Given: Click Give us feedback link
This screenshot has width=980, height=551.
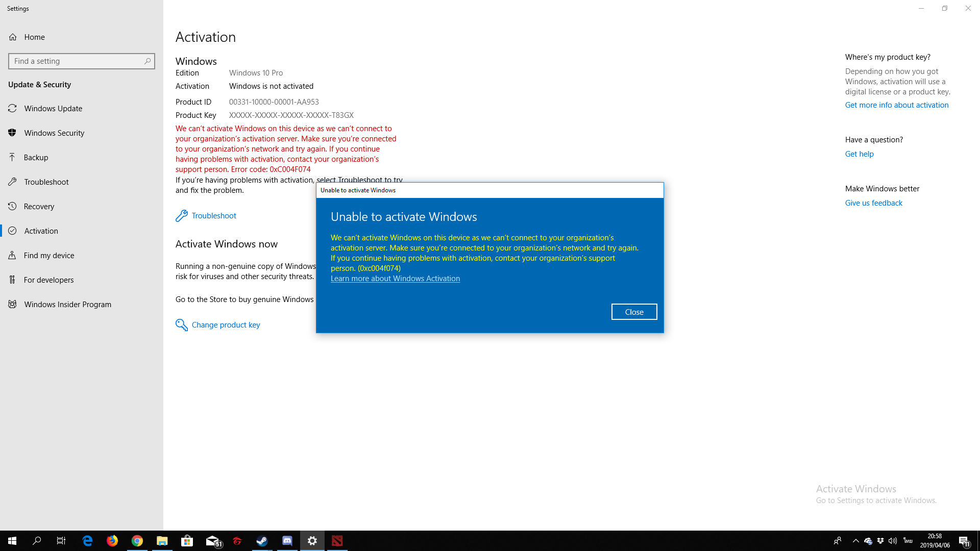Looking at the screenshot, I should tap(873, 203).
